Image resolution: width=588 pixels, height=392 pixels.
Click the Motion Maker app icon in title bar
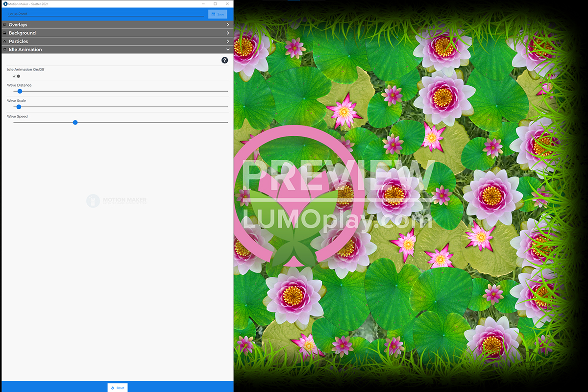[4, 4]
